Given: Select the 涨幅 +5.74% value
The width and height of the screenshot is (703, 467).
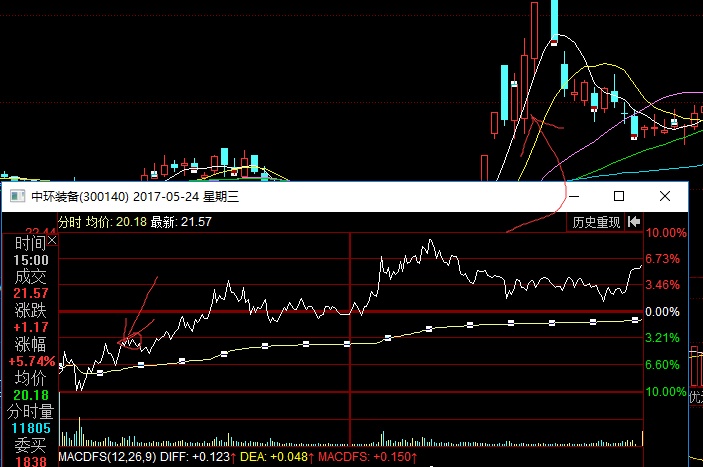Looking at the screenshot, I should click(x=28, y=361).
